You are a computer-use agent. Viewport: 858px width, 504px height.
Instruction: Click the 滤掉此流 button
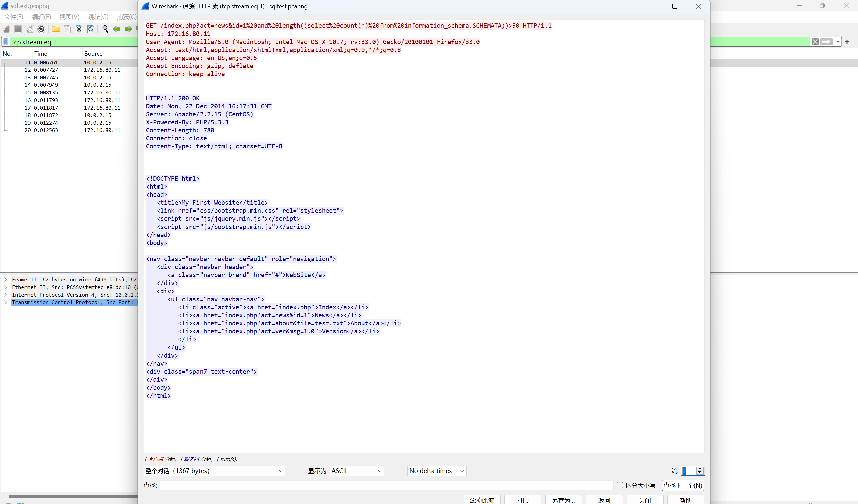[482, 500]
